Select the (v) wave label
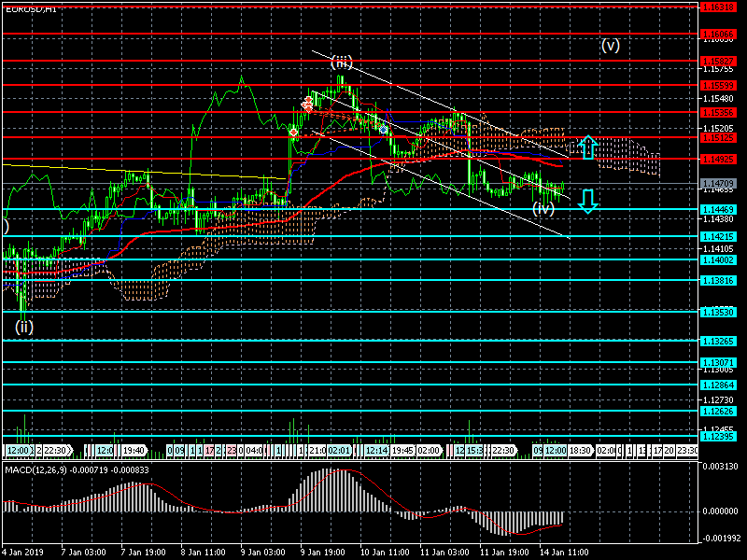Viewport: 747px width, 560px height. (x=611, y=45)
